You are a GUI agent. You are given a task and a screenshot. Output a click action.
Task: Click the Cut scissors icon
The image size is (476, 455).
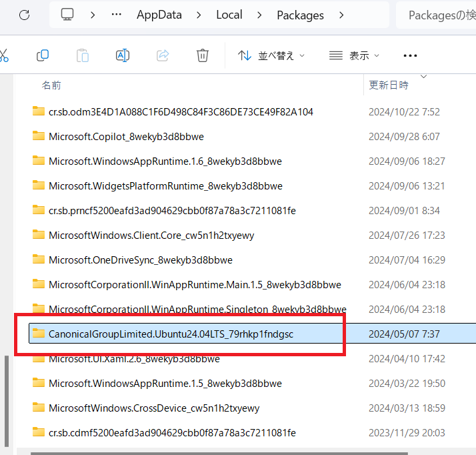click(x=4, y=55)
